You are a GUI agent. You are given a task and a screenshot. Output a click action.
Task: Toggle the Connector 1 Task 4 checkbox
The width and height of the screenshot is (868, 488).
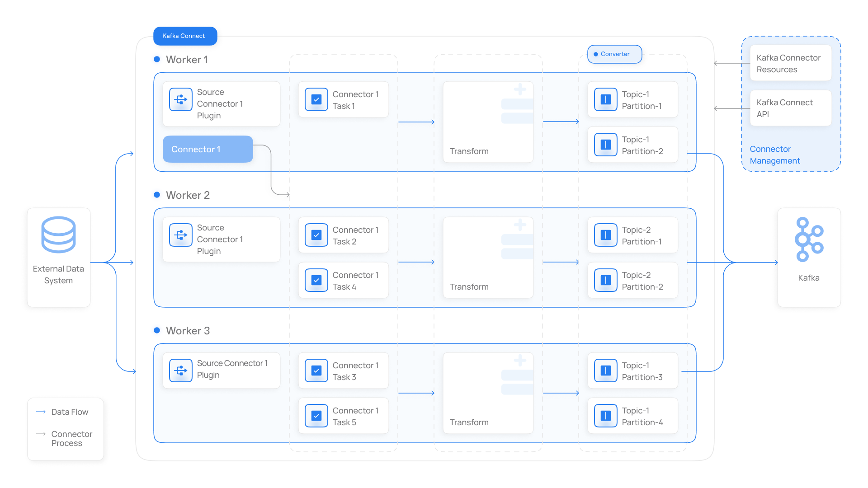tap(316, 280)
